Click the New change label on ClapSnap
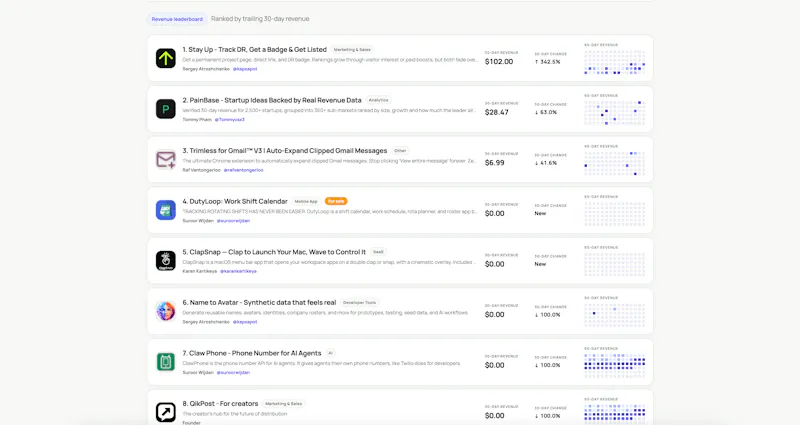The width and height of the screenshot is (800, 425). click(540, 264)
